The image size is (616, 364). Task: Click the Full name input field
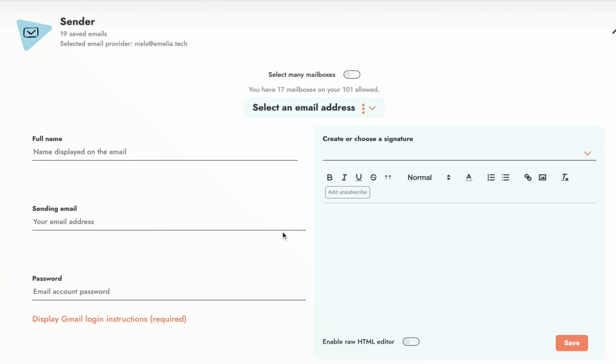(x=165, y=152)
